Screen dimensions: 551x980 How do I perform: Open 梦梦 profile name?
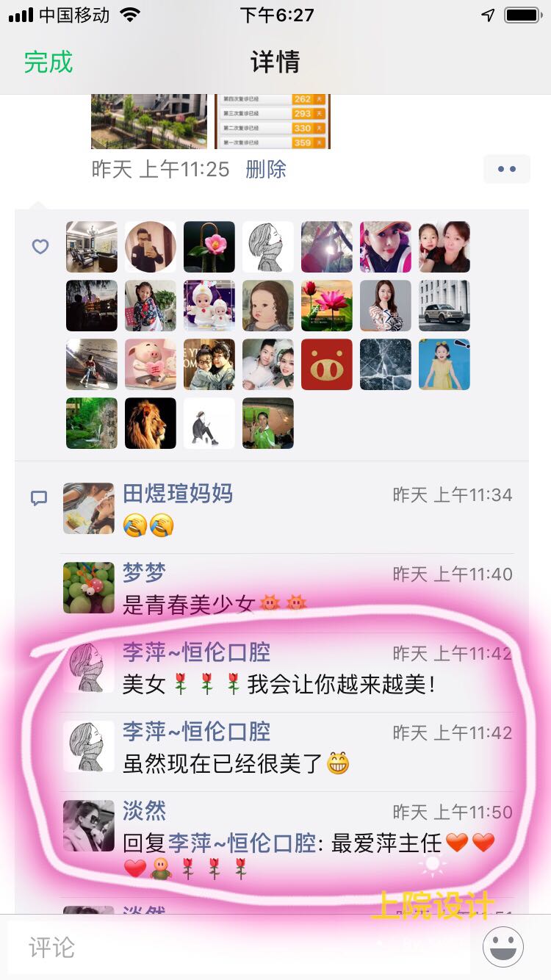click(144, 572)
